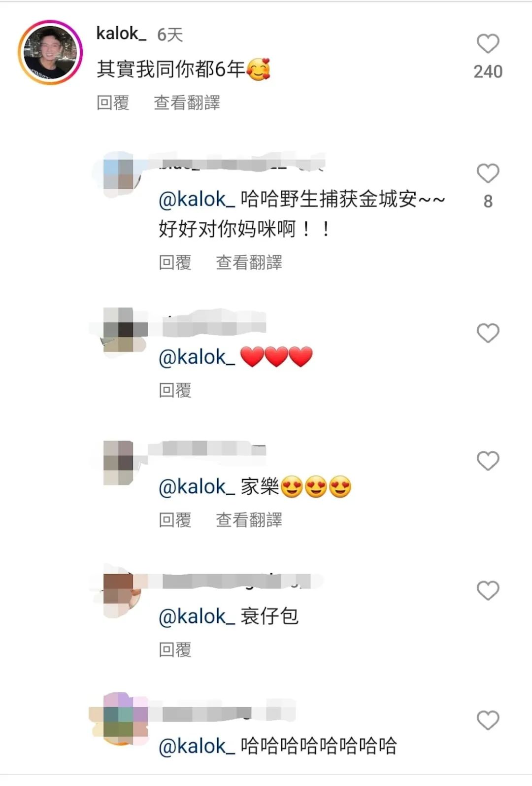Viewport: 532px width, 786px height.
Task: Tap @kalok_ mention in 哈哈哈哈 reply
Action: tap(197, 747)
